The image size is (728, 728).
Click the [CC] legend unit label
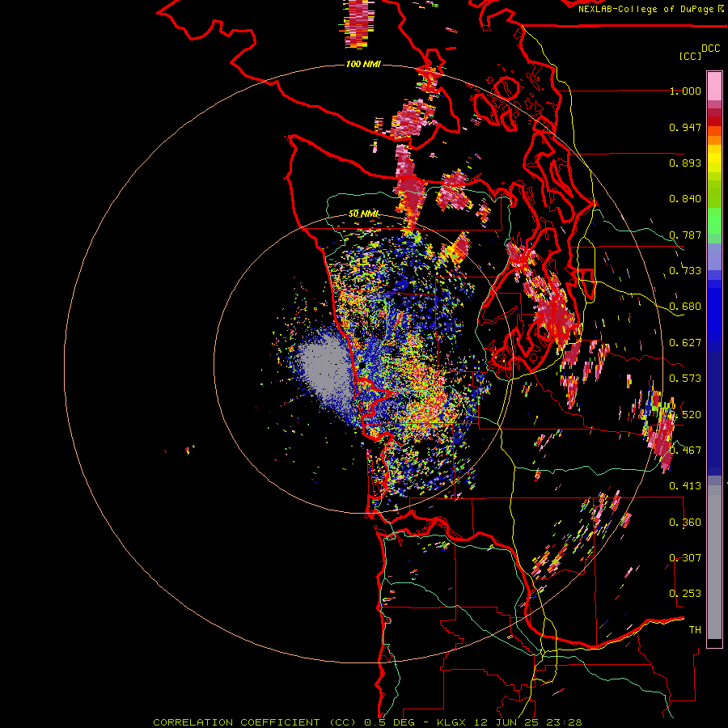(691, 56)
